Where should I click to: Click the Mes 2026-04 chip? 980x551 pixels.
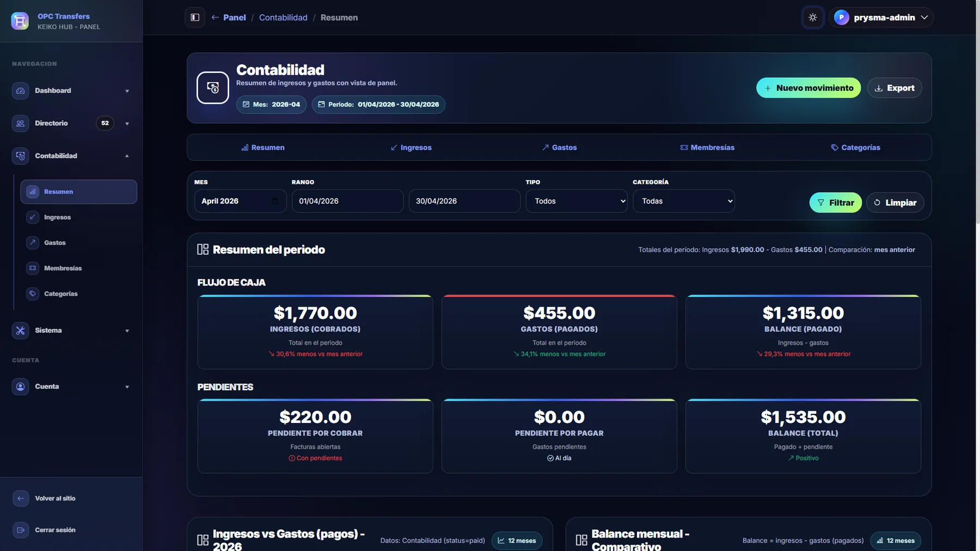click(271, 105)
